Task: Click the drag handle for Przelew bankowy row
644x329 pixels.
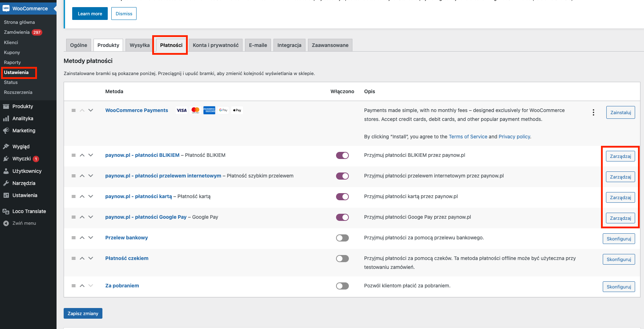Action: [x=74, y=238]
